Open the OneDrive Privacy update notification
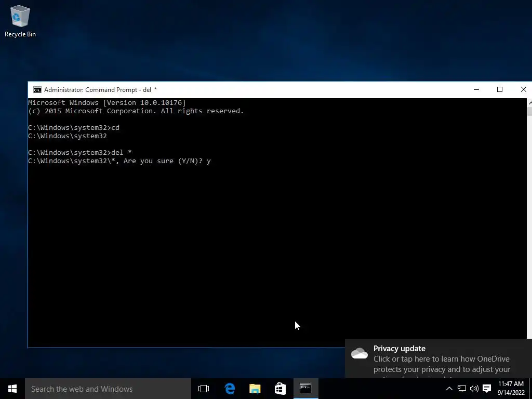Viewport: 532px width, 399px height. pyautogui.click(x=438, y=358)
